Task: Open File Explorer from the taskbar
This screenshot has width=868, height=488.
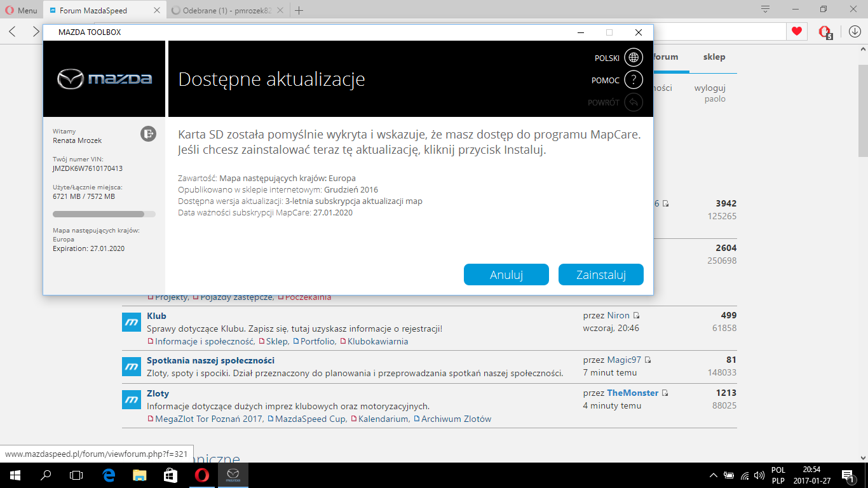Action: pos(139,475)
